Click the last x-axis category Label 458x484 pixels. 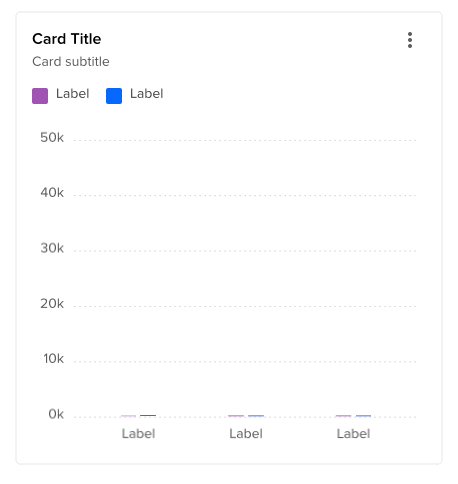(x=353, y=434)
